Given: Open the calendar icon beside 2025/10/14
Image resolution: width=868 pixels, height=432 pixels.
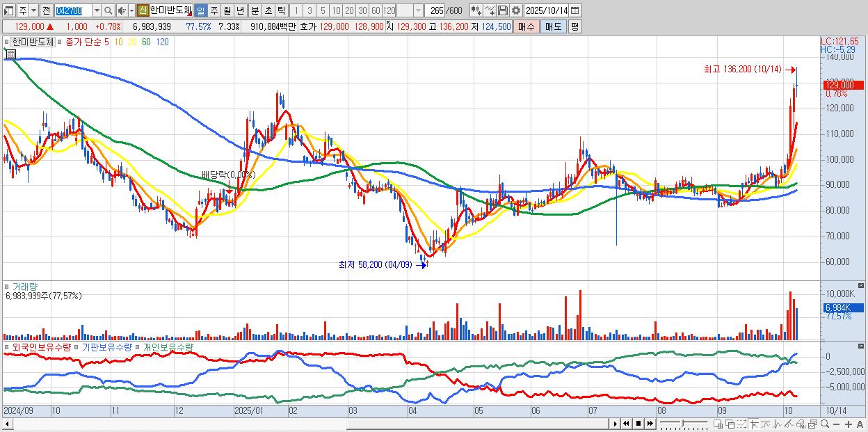Looking at the screenshot, I should point(574,10).
